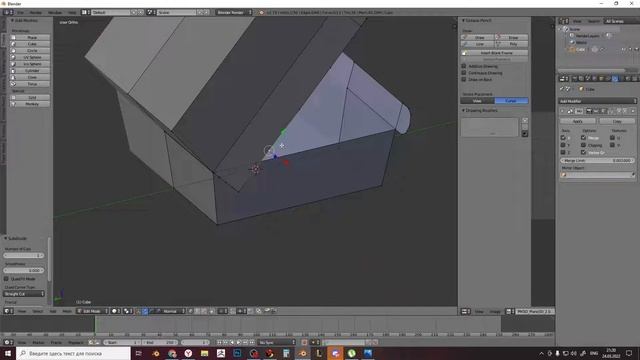Image resolution: width=640 pixels, height=360 pixels.
Task: Adjust the Number of Cuts slider
Action: coord(24,255)
